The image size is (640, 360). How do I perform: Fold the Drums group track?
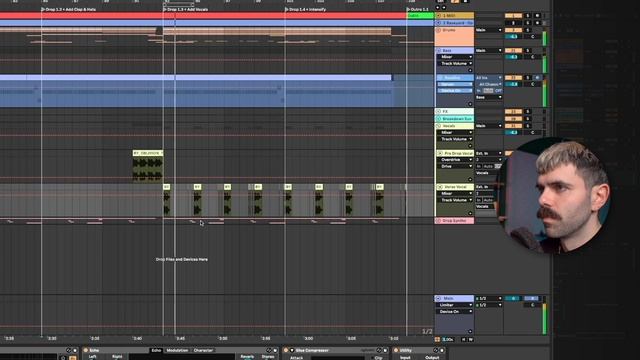pyautogui.click(x=439, y=30)
